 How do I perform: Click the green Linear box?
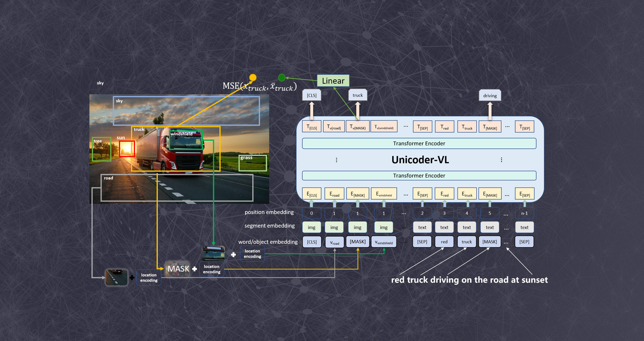click(x=333, y=81)
